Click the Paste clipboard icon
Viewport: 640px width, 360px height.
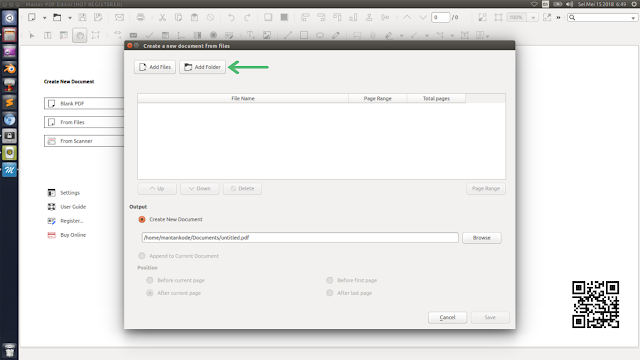click(194, 17)
